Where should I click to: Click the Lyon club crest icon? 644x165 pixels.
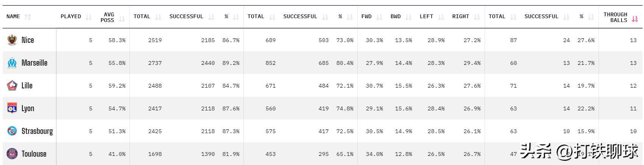click(12, 108)
